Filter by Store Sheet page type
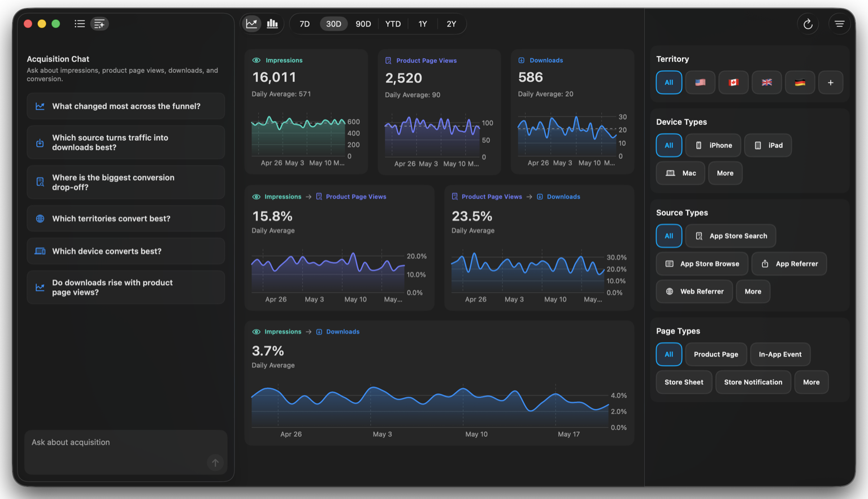This screenshot has width=868, height=499. tap(684, 382)
